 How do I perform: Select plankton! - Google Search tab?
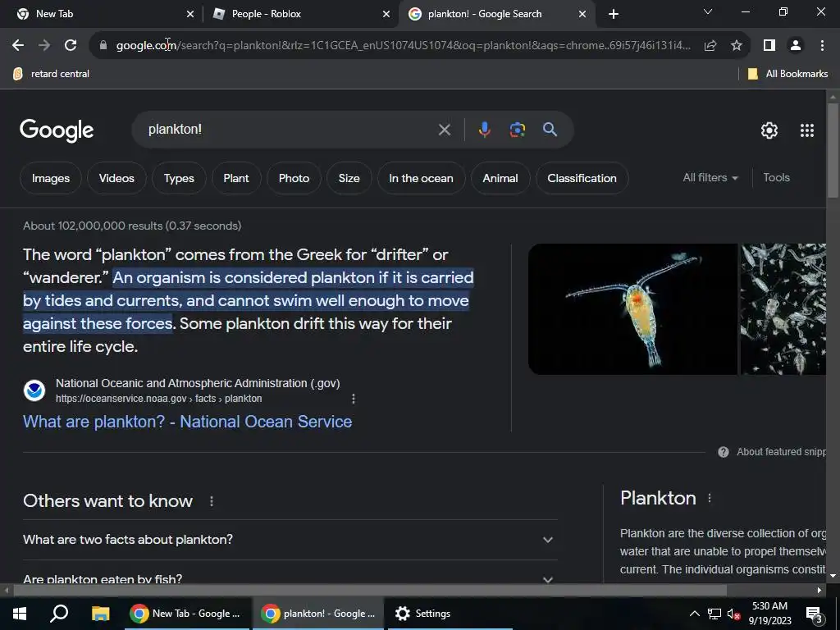coord(496,15)
